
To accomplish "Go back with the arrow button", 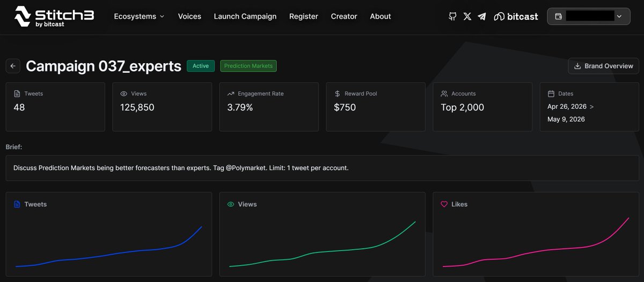I will (x=13, y=66).
